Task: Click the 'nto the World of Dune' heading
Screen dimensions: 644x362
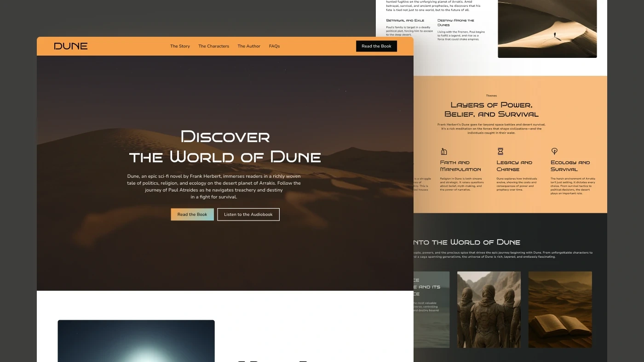Action: click(467, 242)
